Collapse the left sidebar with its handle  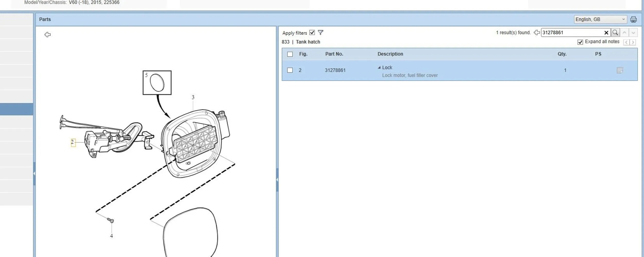34,173
